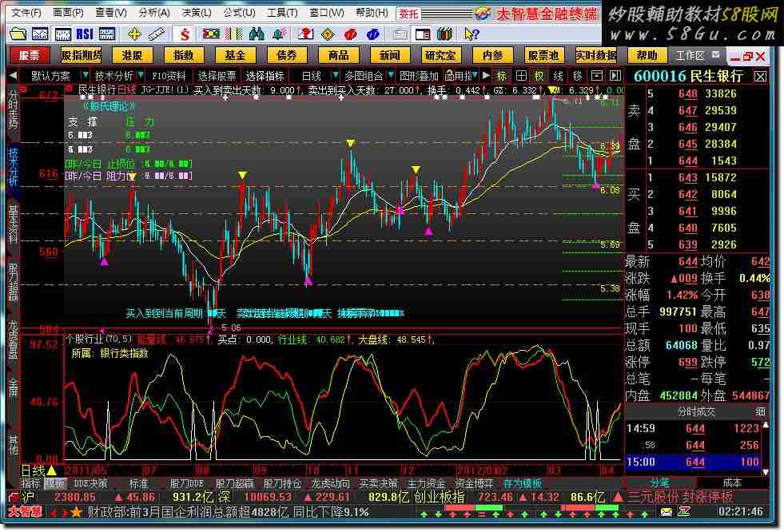Toggle the 图形叠加 overlay option

(419, 76)
